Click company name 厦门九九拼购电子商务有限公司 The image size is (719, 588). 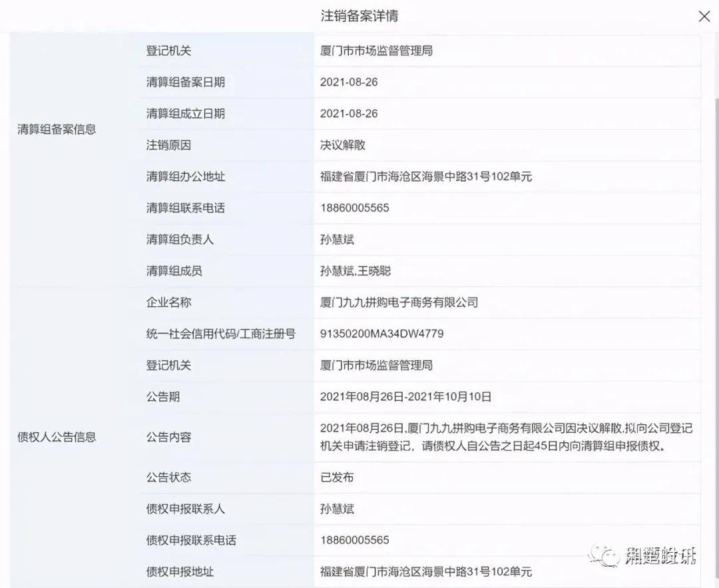tap(399, 302)
